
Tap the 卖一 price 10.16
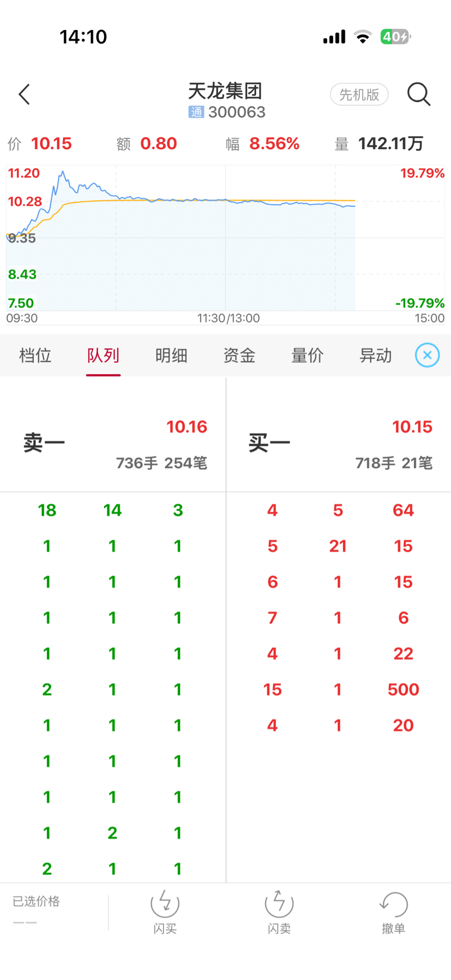coord(187,427)
